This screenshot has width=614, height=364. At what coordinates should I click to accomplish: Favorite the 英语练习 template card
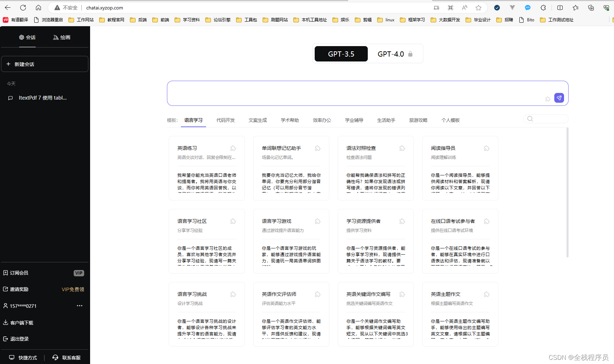point(233,148)
